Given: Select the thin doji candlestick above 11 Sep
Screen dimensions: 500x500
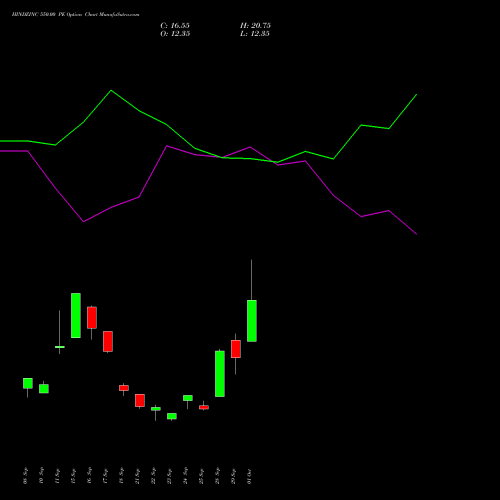Looking at the screenshot, I should tap(60, 347).
